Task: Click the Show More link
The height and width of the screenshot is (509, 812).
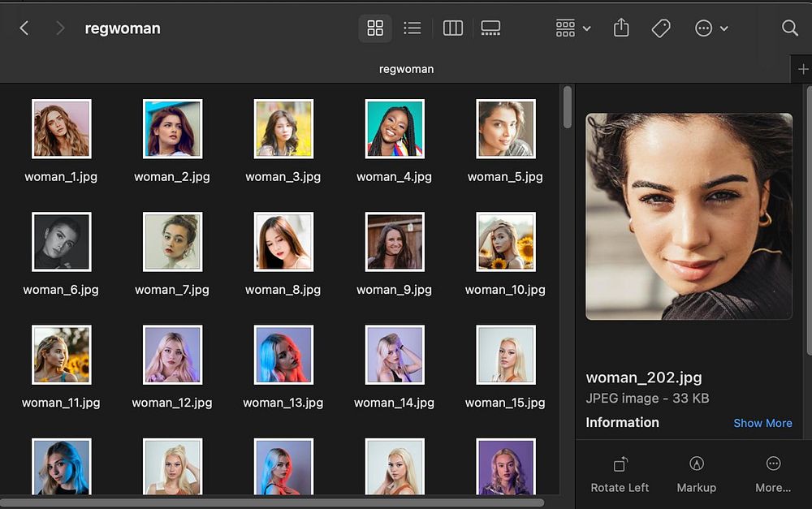Action: click(762, 423)
